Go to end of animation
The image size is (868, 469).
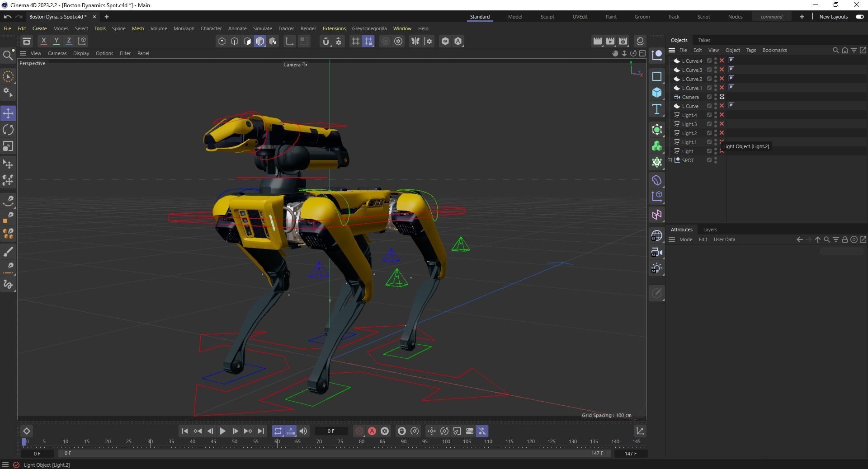coord(261,431)
